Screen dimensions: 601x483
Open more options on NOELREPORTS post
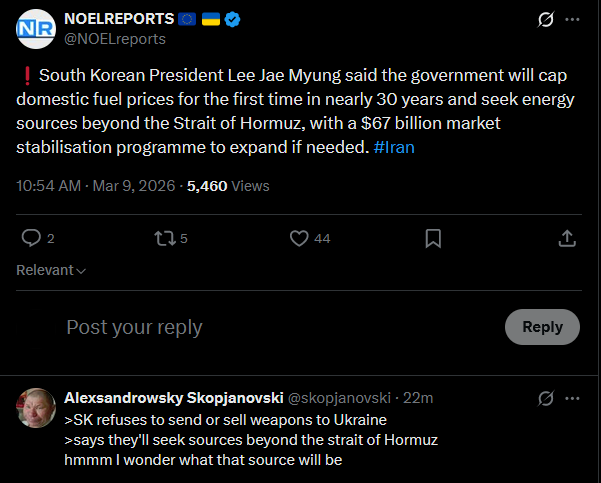(572, 20)
